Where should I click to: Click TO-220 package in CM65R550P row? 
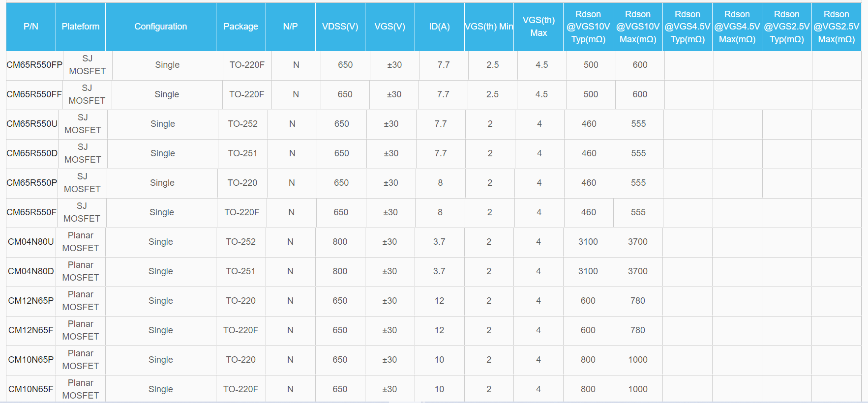[x=242, y=183]
